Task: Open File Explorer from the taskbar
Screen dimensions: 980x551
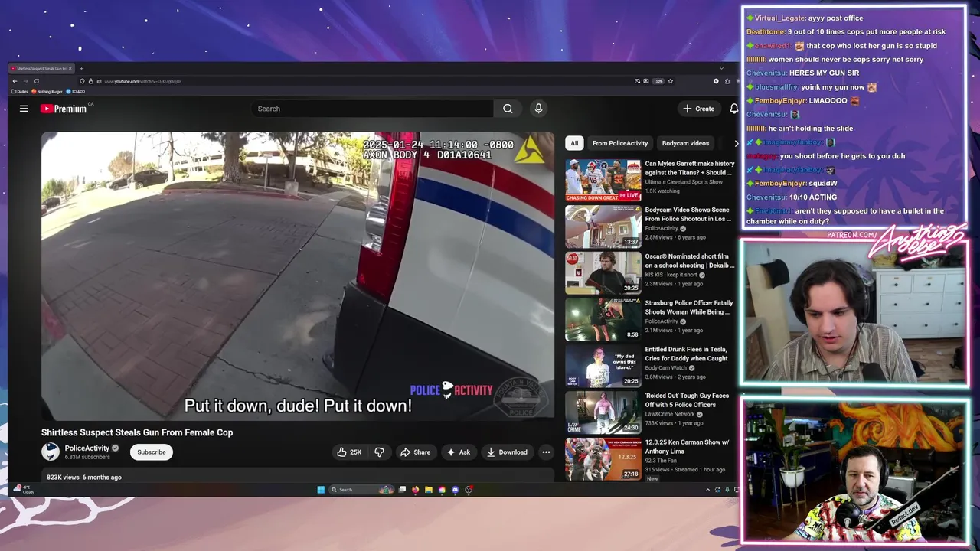Action: pos(428,490)
